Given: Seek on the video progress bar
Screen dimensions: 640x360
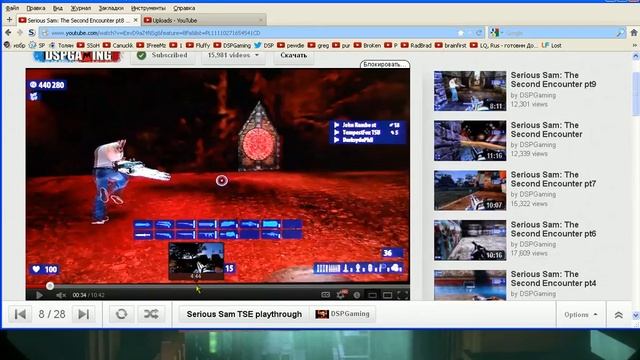Looking at the screenshot, I should [218, 286].
